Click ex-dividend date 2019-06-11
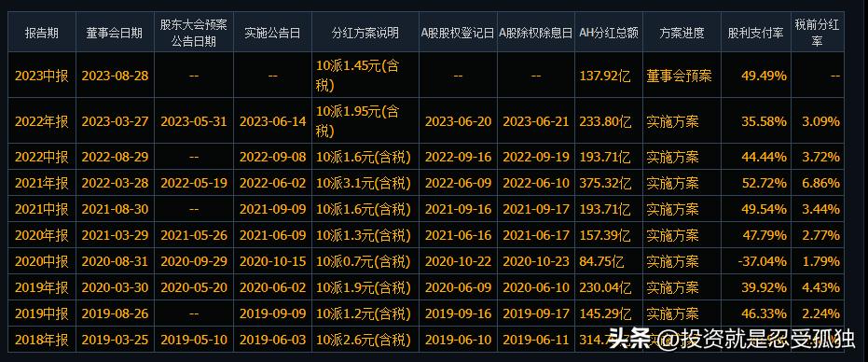The width and height of the screenshot is (868, 362). pos(536,340)
